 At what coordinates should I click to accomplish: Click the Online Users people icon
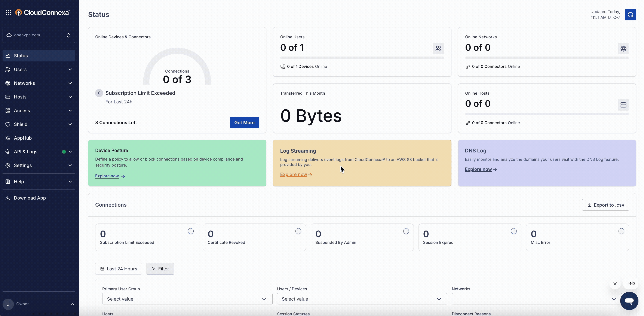pos(438,49)
